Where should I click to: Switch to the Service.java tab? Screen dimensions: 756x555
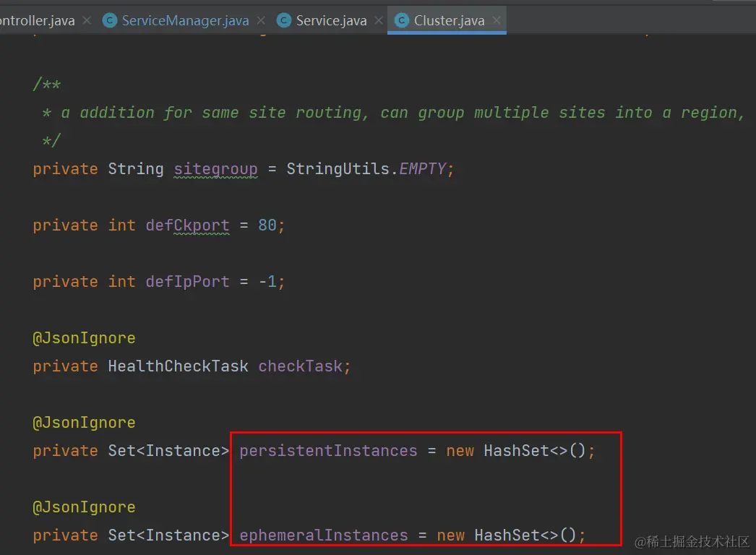[x=331, y=20]
